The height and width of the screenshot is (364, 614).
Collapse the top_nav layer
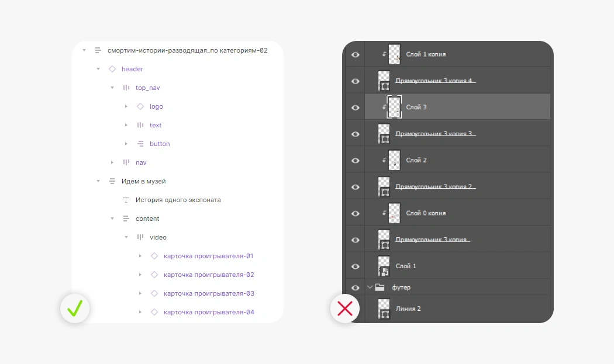[112, 88]
